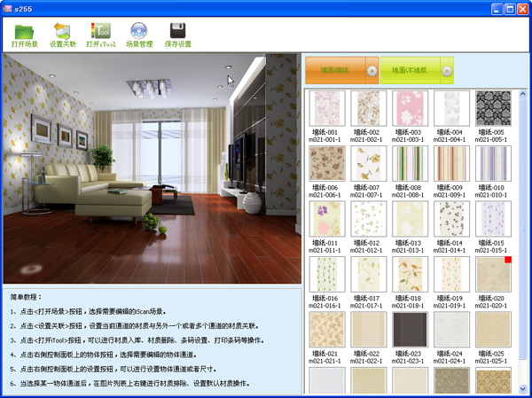
Task: Apply wallpaper thumbnail 墙纸-012
Action: (369, 219)
